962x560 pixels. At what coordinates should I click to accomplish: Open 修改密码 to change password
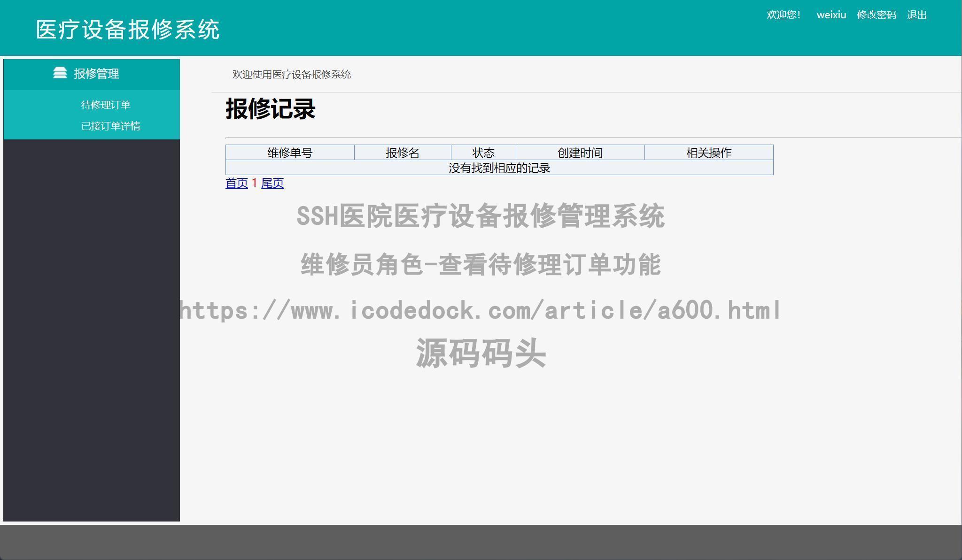point(877,15)
